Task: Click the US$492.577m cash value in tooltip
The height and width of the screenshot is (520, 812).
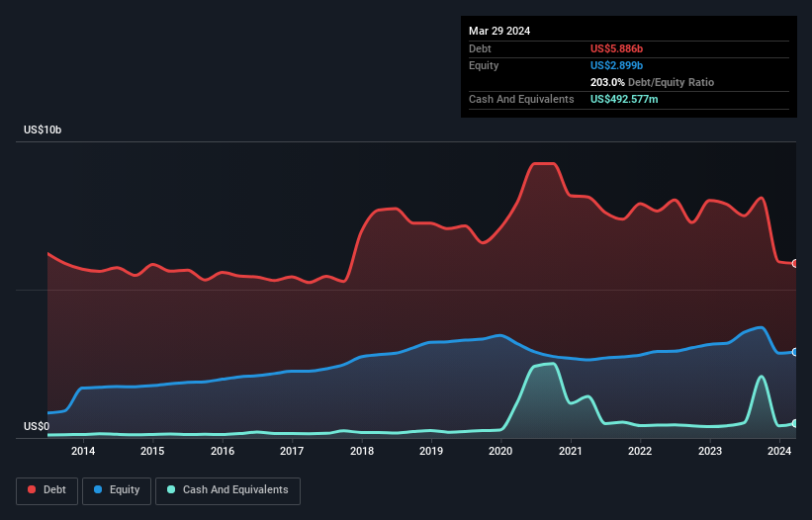Action: 624,99
